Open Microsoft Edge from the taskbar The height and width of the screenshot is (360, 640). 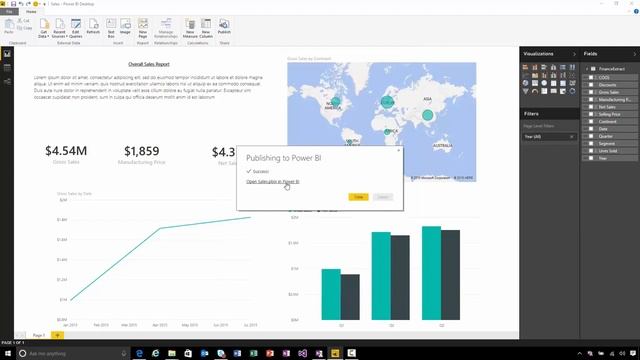139,353
